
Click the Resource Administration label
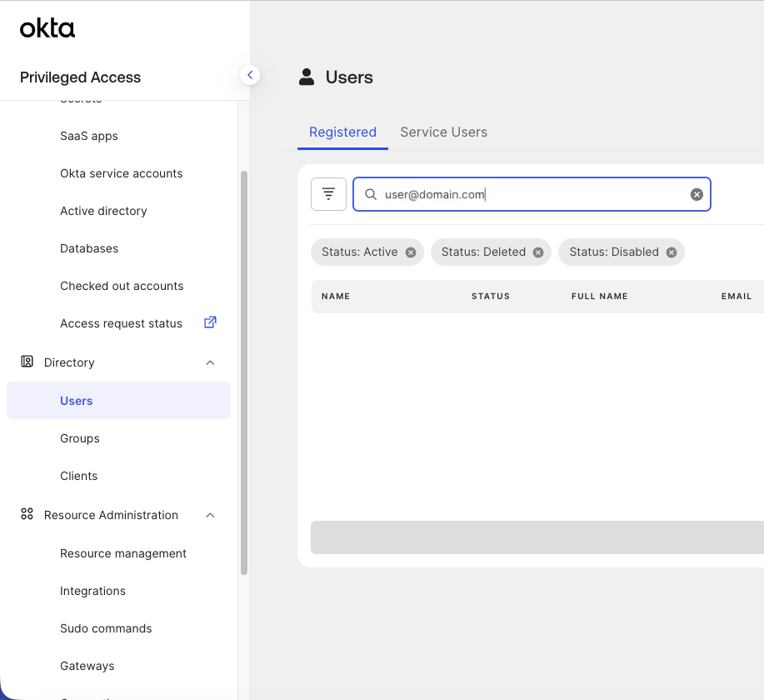point(111,515)
